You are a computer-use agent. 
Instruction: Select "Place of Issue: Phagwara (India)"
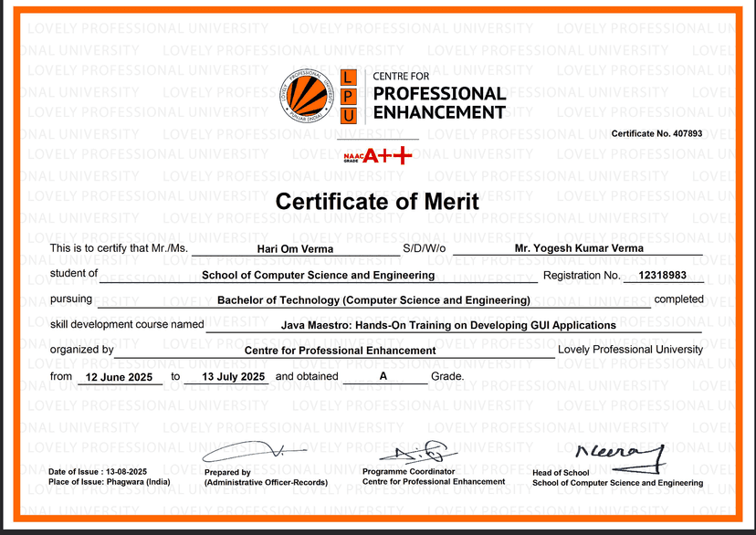pos(109,482)
